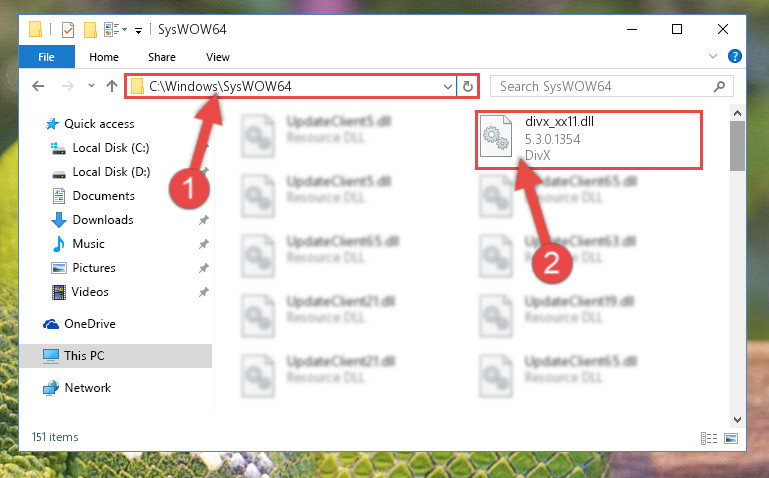Switch to the View tab

coord(218,57)
